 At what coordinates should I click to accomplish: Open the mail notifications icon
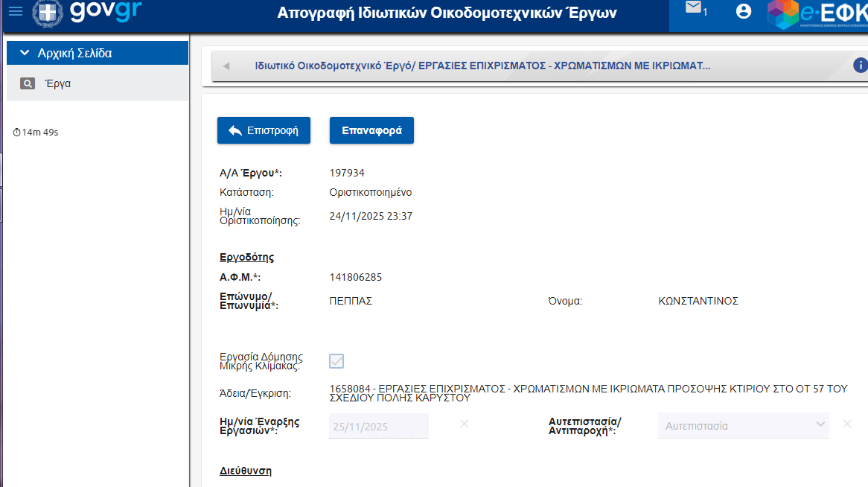point(694,9)
